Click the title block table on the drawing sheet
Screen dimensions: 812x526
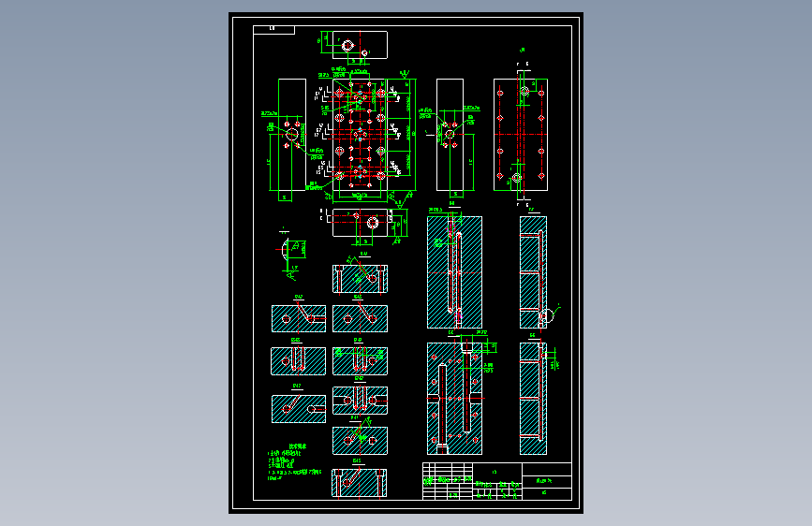point(497,481)
